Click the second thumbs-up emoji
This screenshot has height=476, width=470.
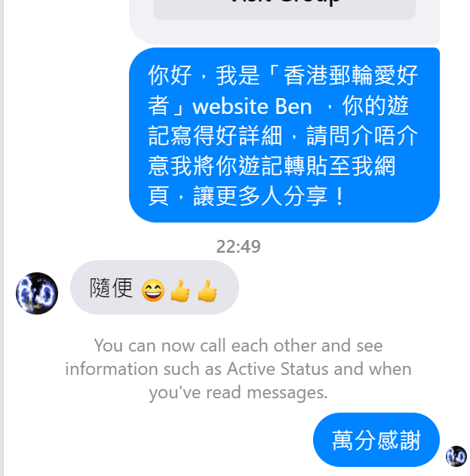point(207,290)
